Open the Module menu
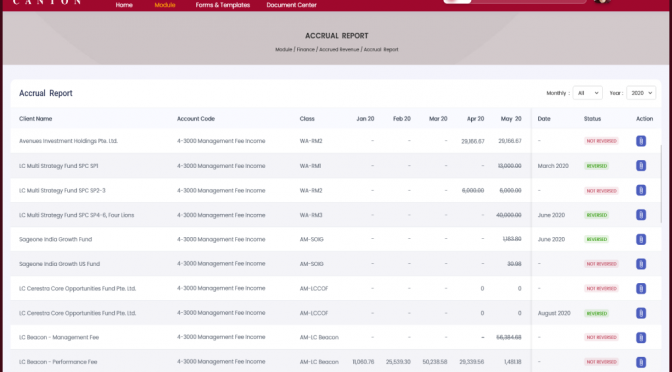Screen dimensions: 672x372 click(165, 5)
